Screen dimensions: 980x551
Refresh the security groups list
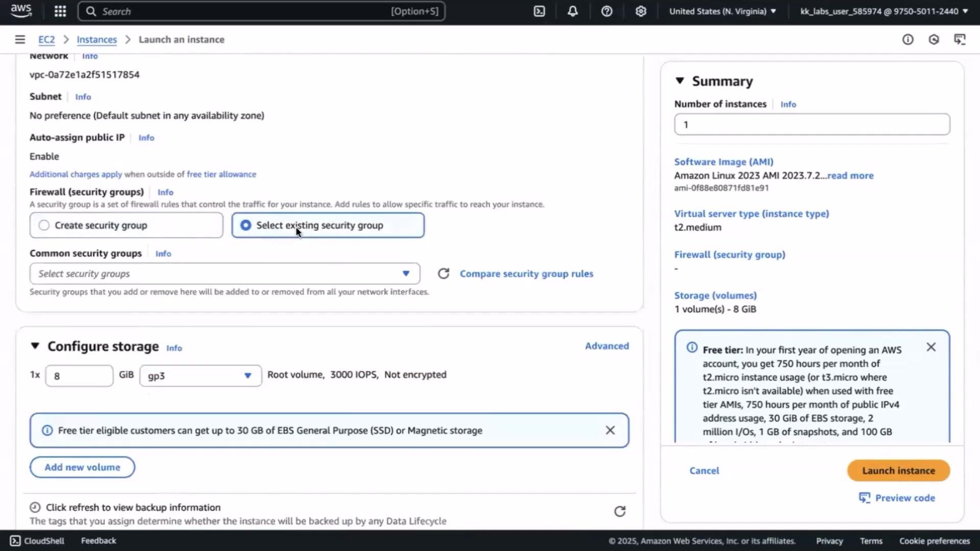(x=444, y=273)
